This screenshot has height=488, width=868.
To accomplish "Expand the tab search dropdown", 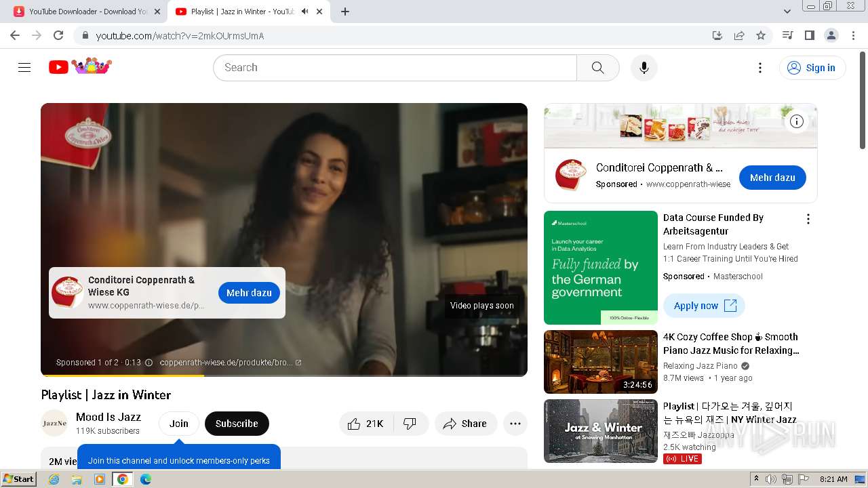I will tap(787, 12).
